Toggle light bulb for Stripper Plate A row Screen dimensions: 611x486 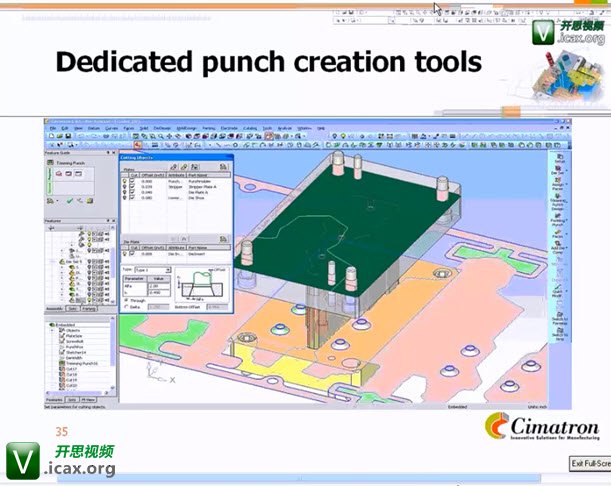pos(125,187)
